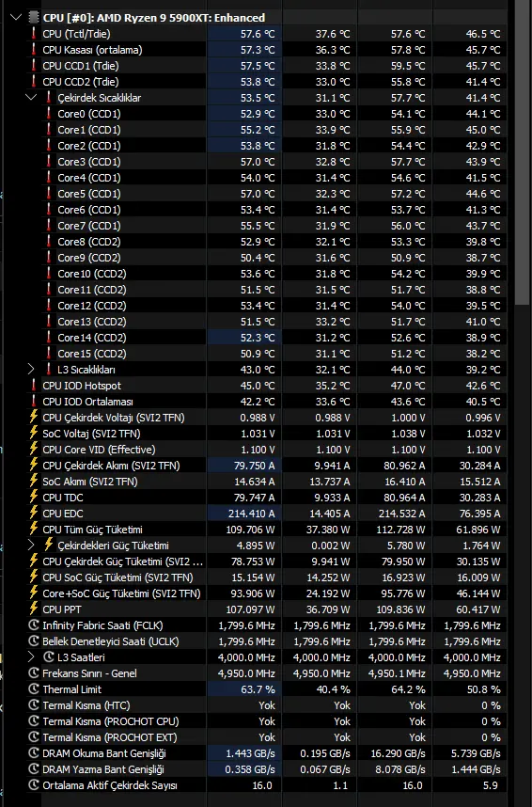Image resolution: width=532 pixels, height=807 pixels.
Task: Click the thermometer icon of CPU CCD1 (Tdie)
Action: (34, 65)
